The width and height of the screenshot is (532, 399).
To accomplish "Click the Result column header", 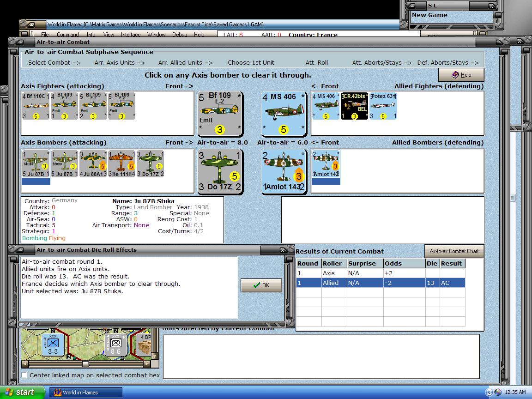I will (452, 263).
